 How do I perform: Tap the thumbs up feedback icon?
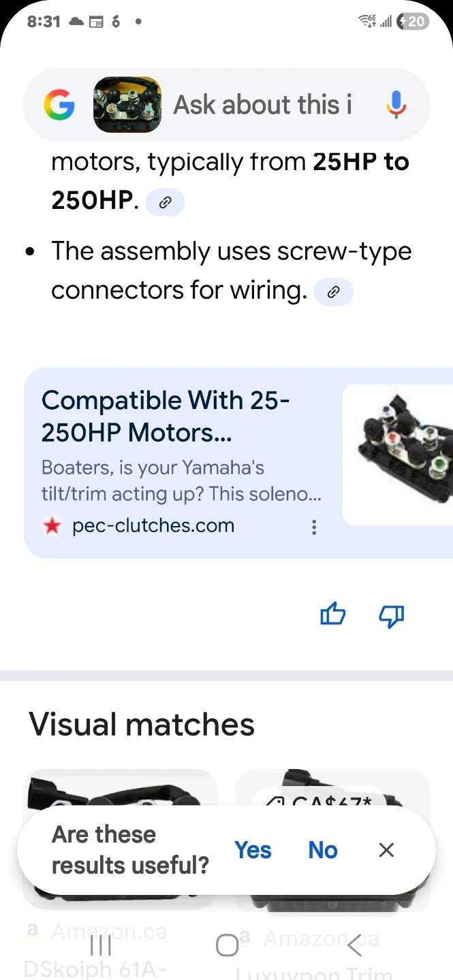(332, 615)
